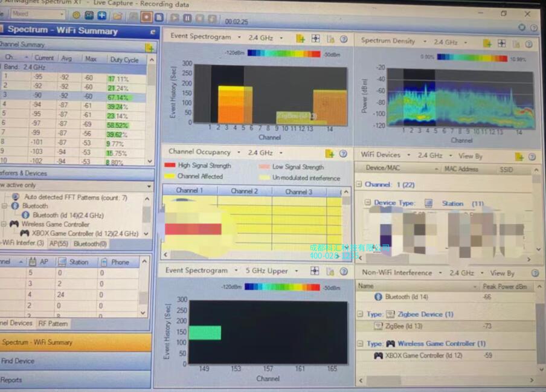Switch to the AP(55) tab
Screen dimensions: 546x392
pyautogui.click(x=59, y=243)
